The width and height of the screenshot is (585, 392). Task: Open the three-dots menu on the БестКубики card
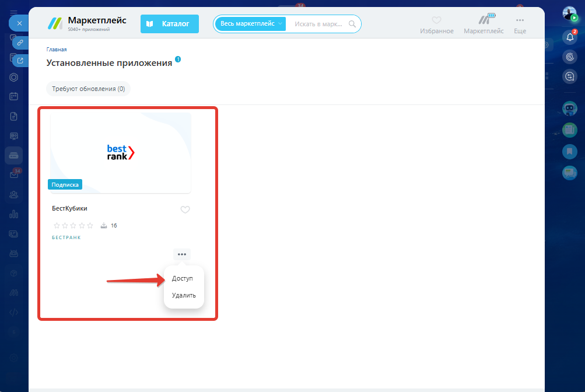click(x=182, y=254)
